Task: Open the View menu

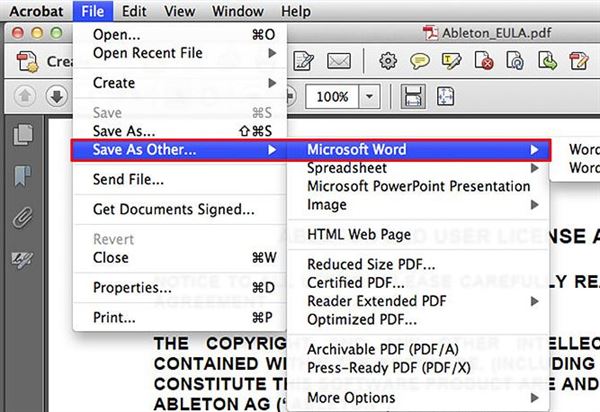Action: pos(179,11)
